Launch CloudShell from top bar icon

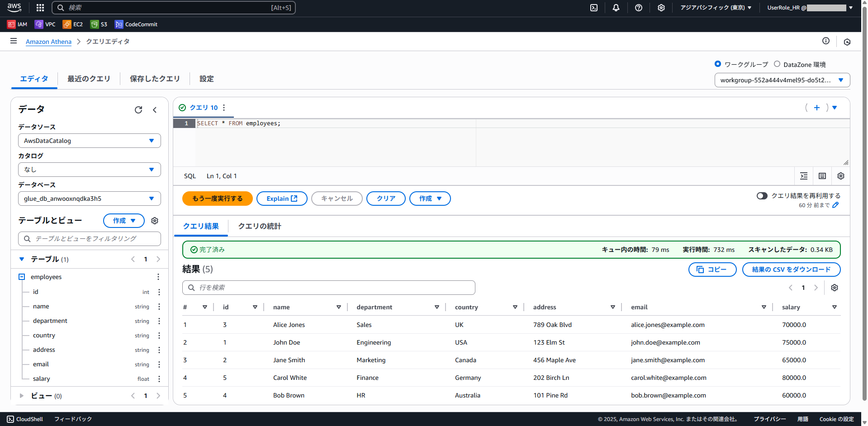594,8
